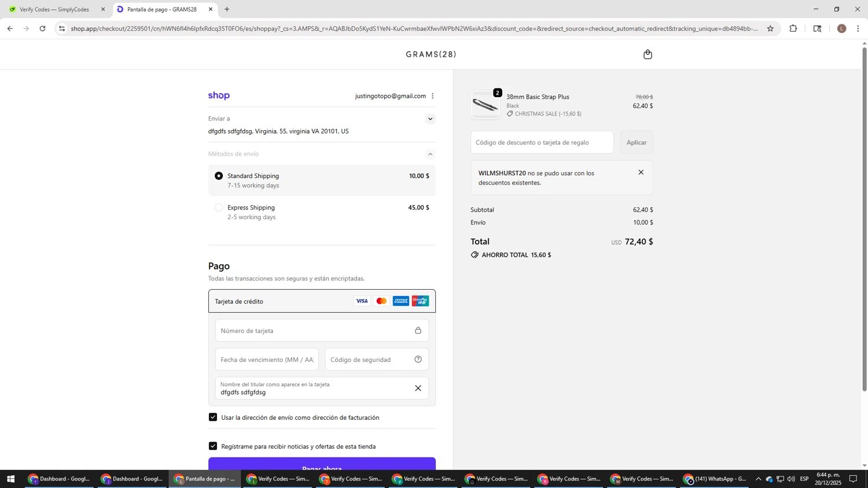Click the Número de tarjeta field
The image size is (868, 488).
coord(322,331)
